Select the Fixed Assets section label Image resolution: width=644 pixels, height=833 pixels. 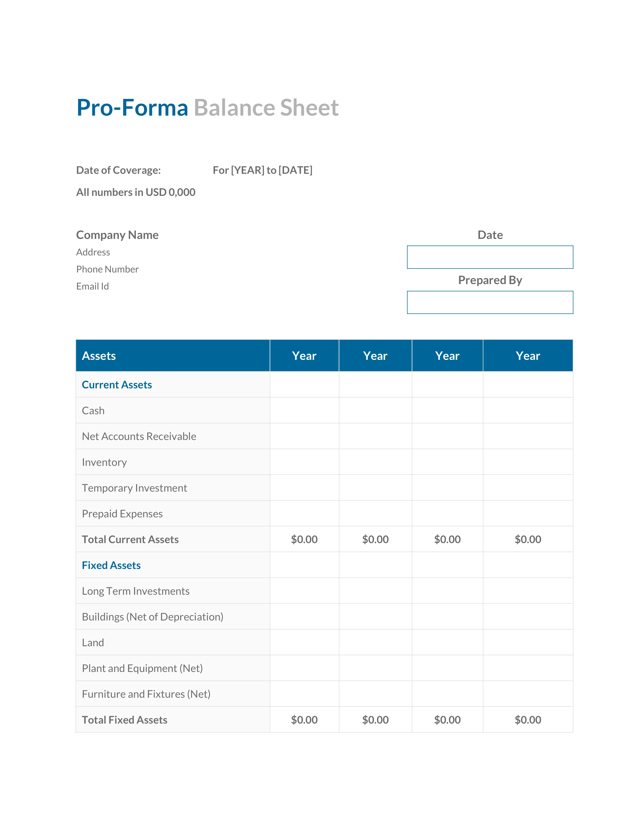[111, 565]
